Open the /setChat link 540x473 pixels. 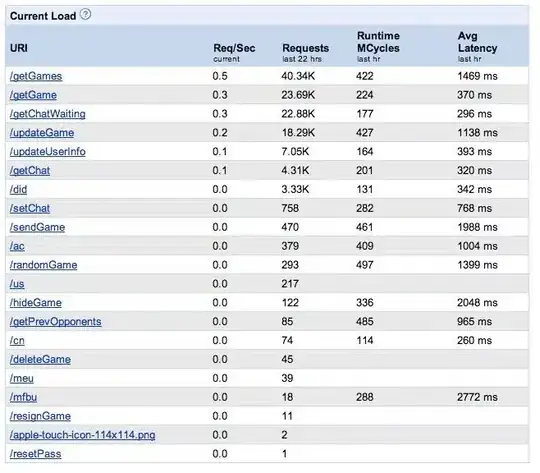coord(30,208)
